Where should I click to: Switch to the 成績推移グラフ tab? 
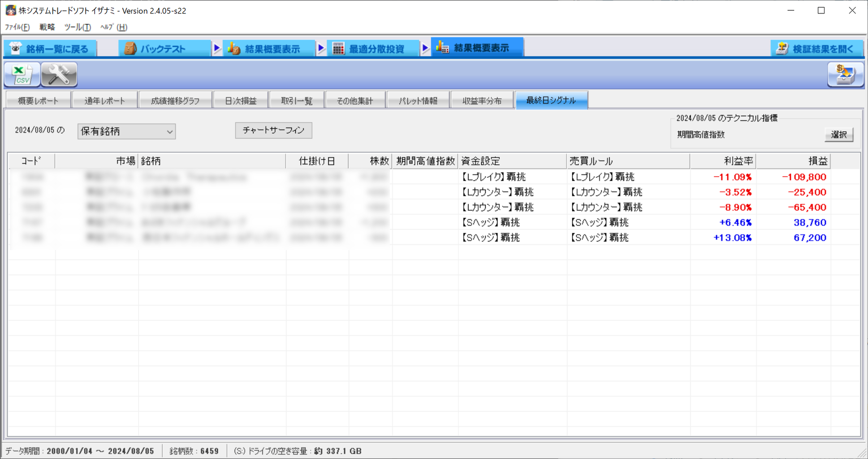coord(175,100)
